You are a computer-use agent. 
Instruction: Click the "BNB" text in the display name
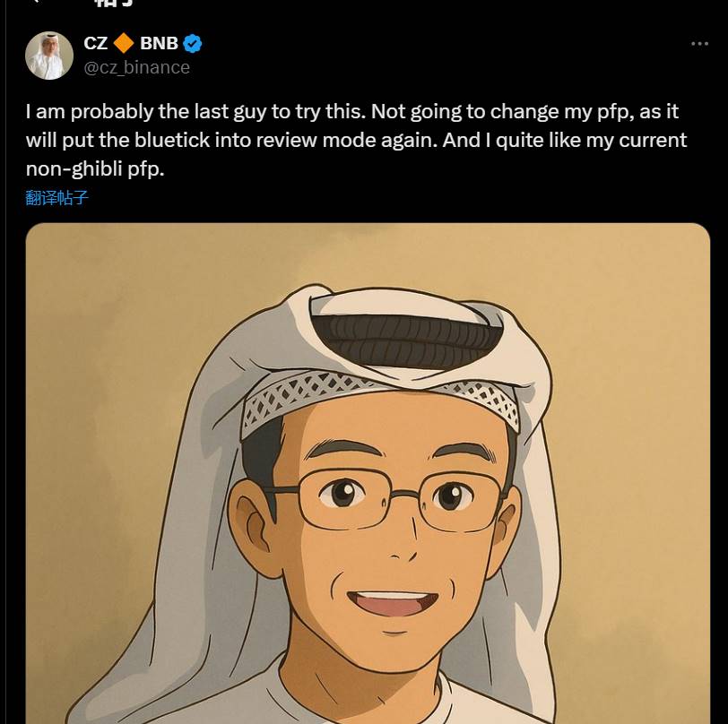pos(159,44)
